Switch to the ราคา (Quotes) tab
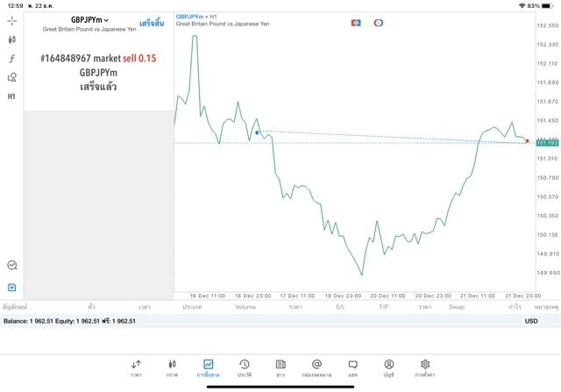The height and width of the screenshot is (392, 561). click(136, 367)
